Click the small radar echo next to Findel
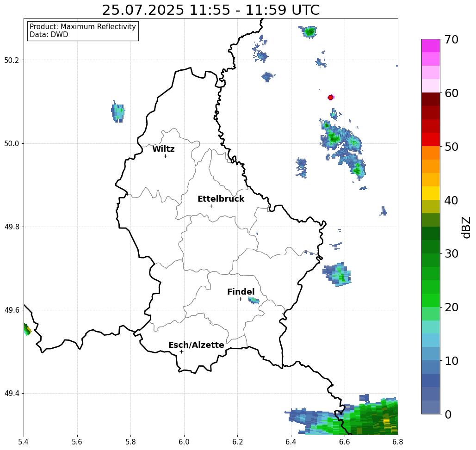Viewport: 476px width, 450px height. [254, 301]
